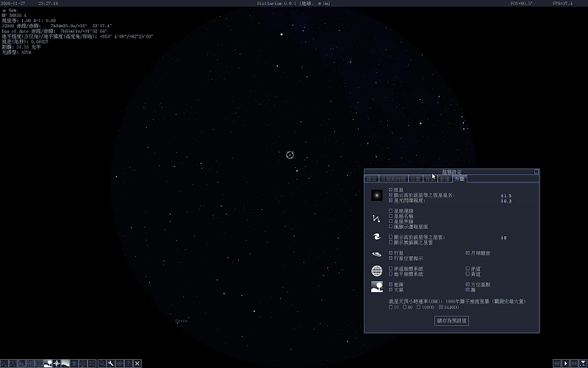Toggle the 霧 checkbox

click(467, 290)
